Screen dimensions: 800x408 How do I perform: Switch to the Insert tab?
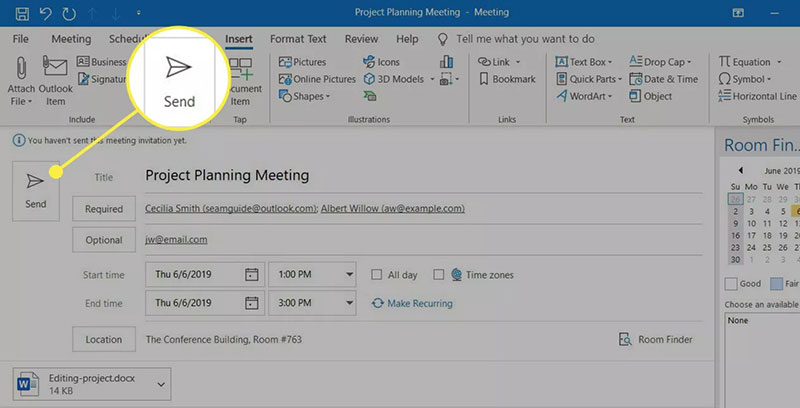239,39
